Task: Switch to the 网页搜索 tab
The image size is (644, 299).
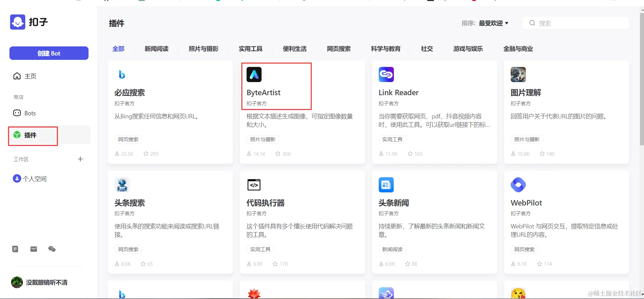Action: click(339, 49)
